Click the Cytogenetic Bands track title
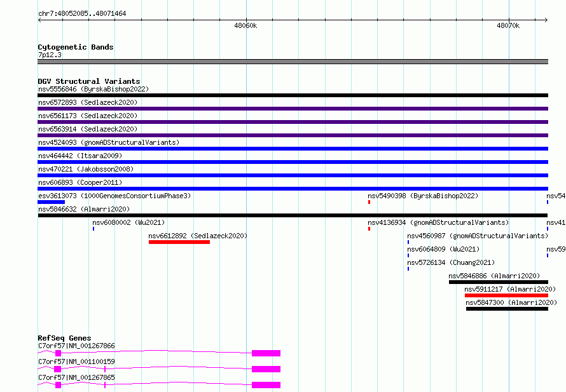 (x=76, y=47)
